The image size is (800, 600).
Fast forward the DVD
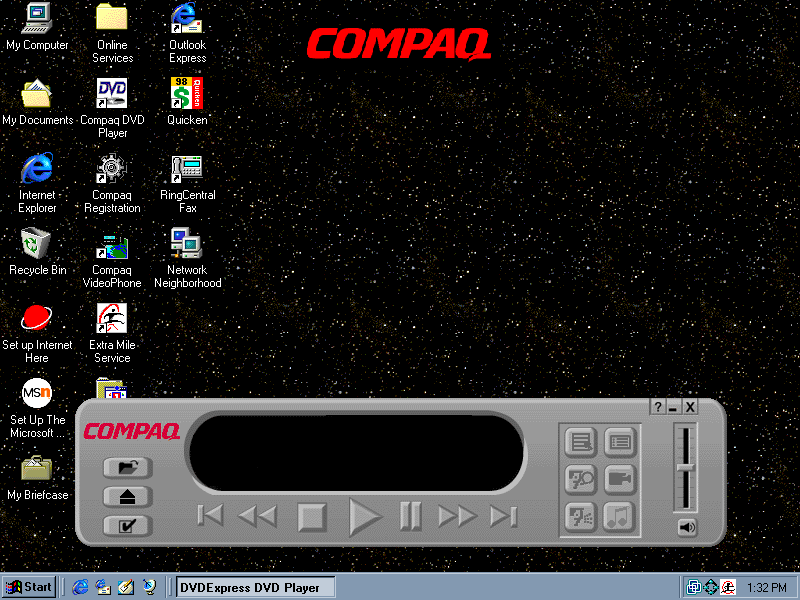coord(458,516)
